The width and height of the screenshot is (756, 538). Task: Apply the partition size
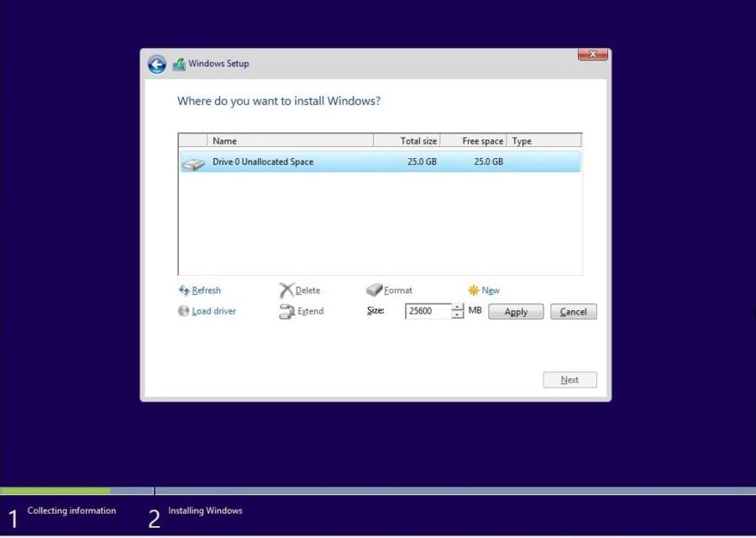pyautogui.click(x=516, y=312)
